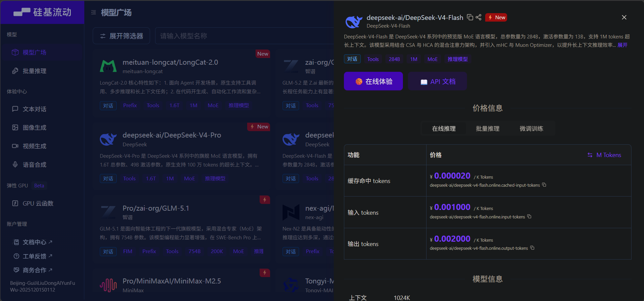Toggle the price unit with M Tokens switch
Screen dimensions: 644x301
(x=604, y=155)
